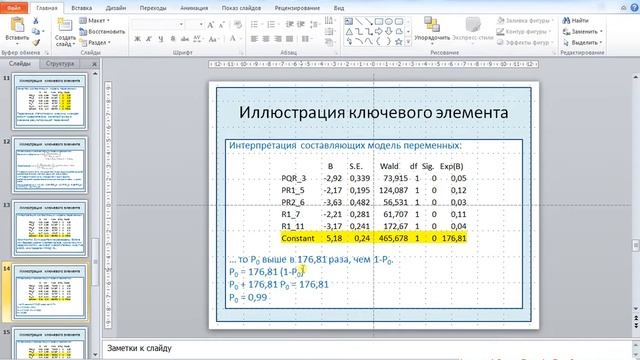Toggle the numbered list button
This screenshot has height=360, width=640.
(272, 24)
